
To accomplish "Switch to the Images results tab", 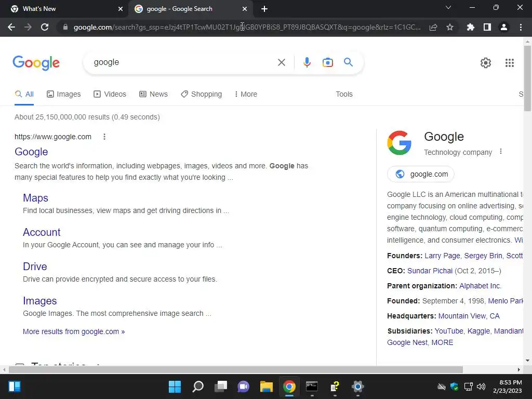I will [x=64, y=95].
